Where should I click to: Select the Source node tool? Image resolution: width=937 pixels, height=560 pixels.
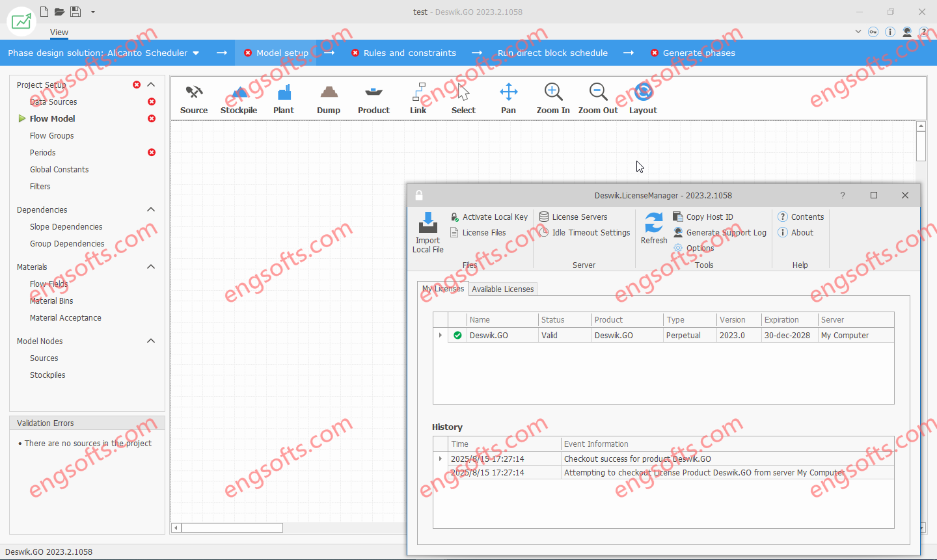(194, 99)
